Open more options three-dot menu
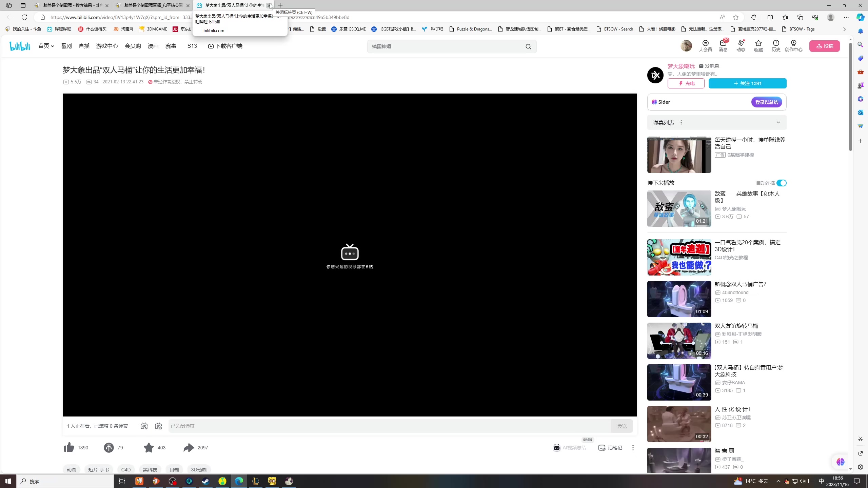868x488 pixels. click(633, 448)
